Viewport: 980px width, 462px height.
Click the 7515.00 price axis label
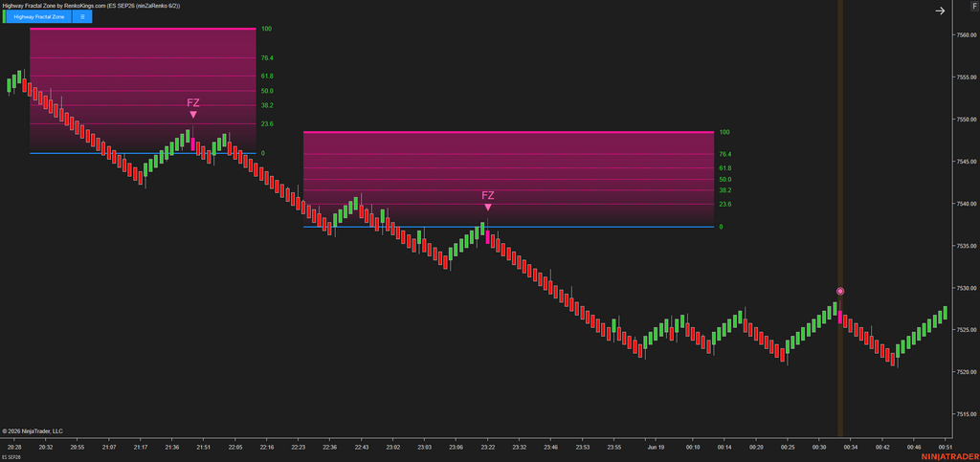click(967, 414)
